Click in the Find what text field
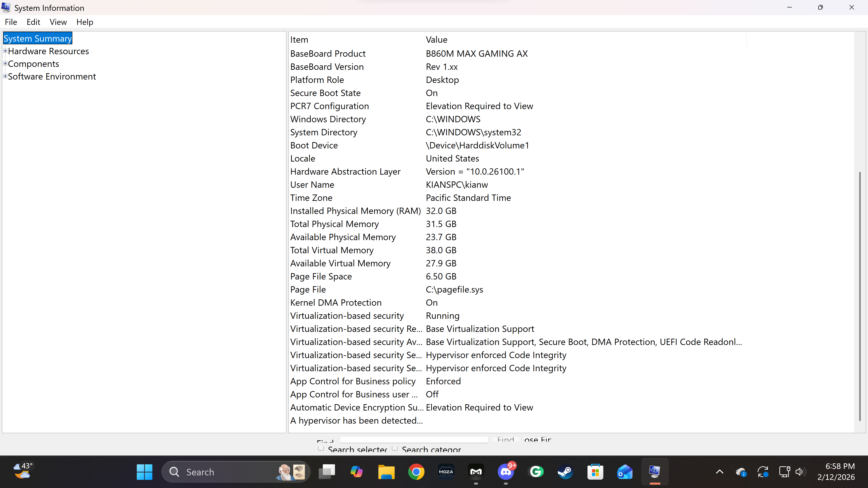Viewport: 868px width, 488px height. (414, 439)
